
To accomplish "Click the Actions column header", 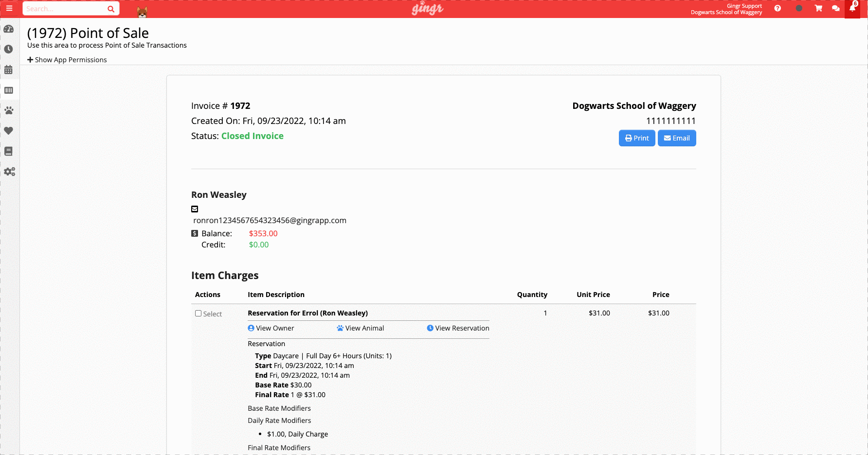I will coord(208,295).
